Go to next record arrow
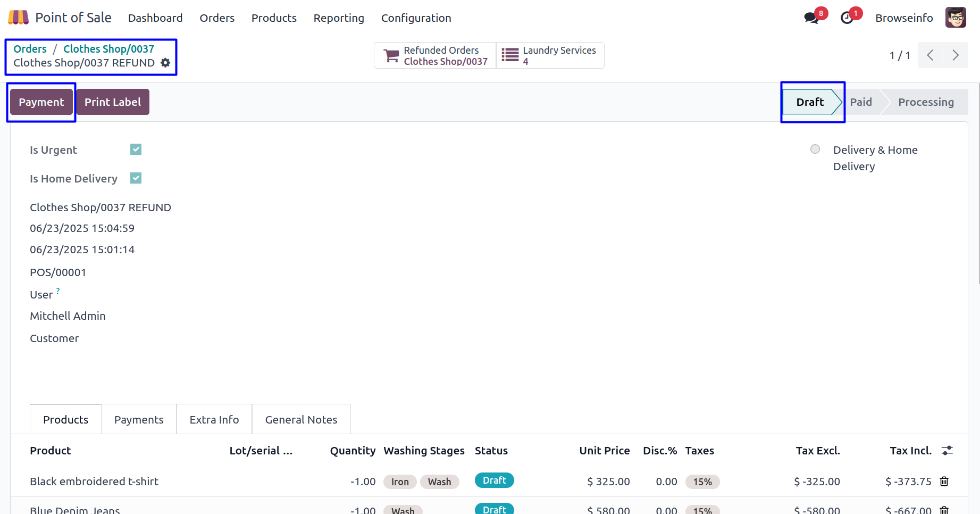 pos(956,55)
